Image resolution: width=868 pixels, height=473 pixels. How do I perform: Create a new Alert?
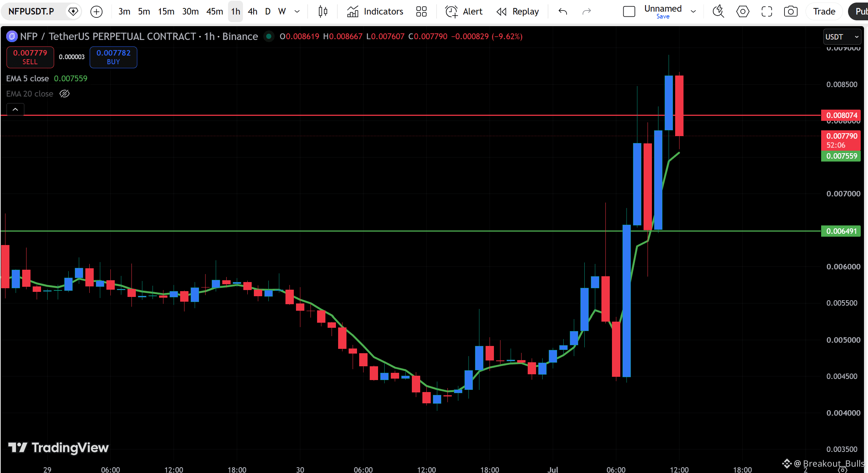pyautogui.click(x=464, y=12)
